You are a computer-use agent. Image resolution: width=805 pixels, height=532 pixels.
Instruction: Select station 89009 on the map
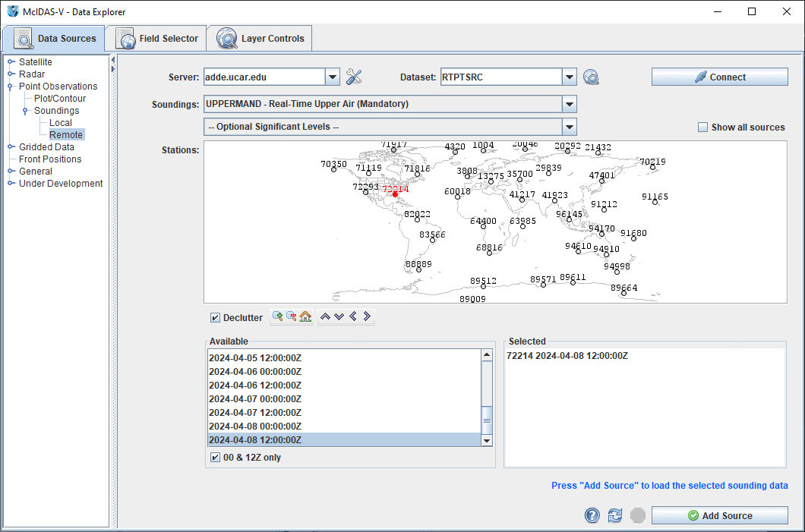(x=472, y=298)
